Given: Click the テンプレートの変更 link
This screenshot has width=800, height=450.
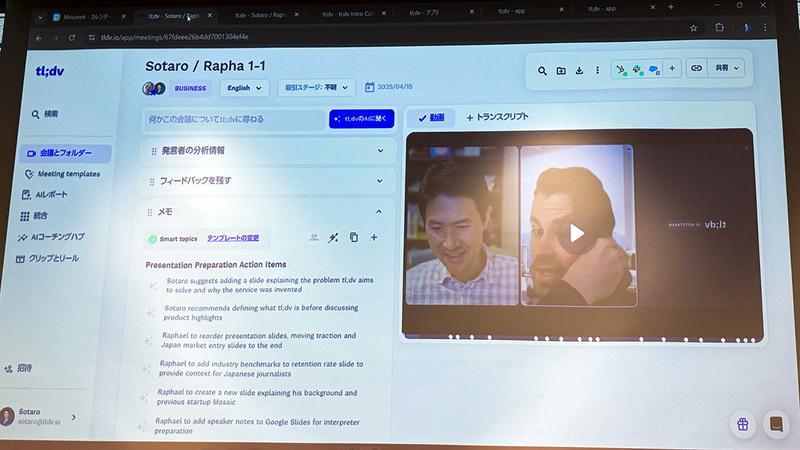Looking at the screenshot, I should pos(233,238).
